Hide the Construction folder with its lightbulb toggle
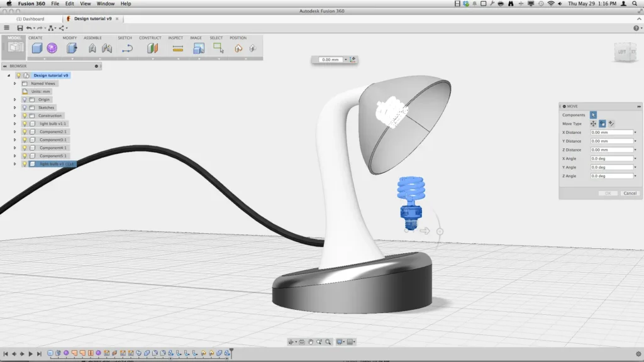 (25, 116)
